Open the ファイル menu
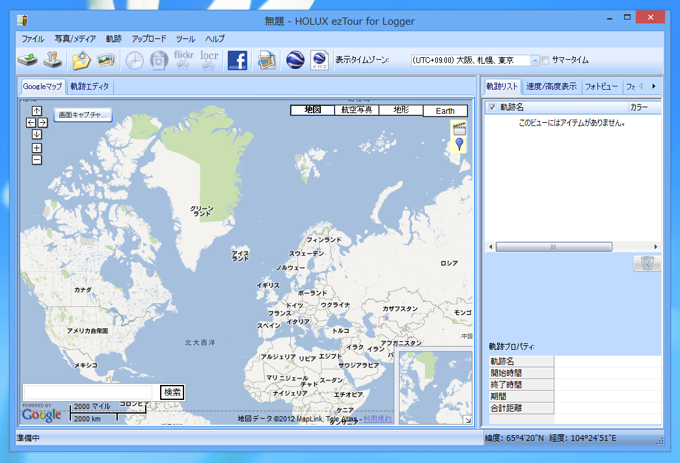This screenshot has width=680, height=463. (x=33, y=39)
